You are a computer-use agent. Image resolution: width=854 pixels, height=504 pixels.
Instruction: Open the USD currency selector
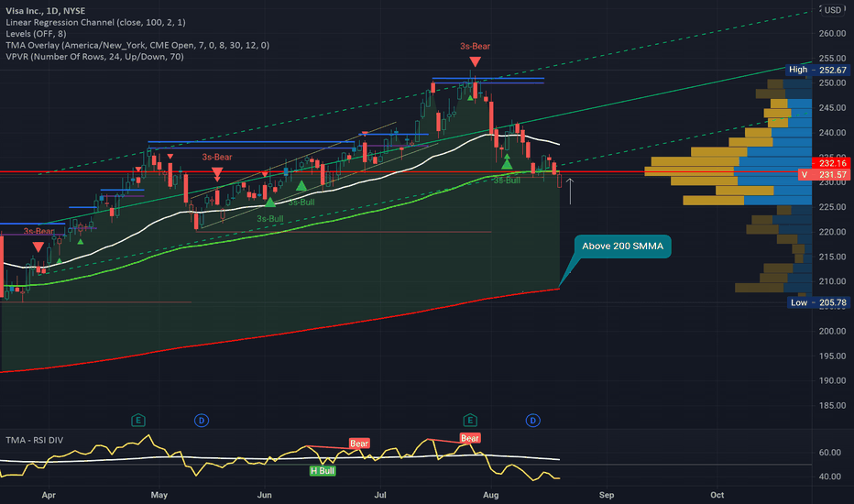pyautogui.click(x=832, y=10)
